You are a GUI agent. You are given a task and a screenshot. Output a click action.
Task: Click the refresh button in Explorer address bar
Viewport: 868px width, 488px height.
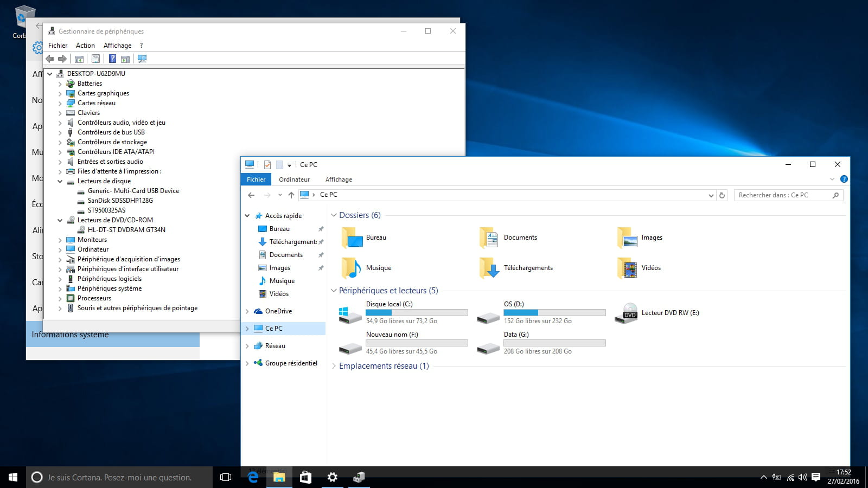(722, 195)
